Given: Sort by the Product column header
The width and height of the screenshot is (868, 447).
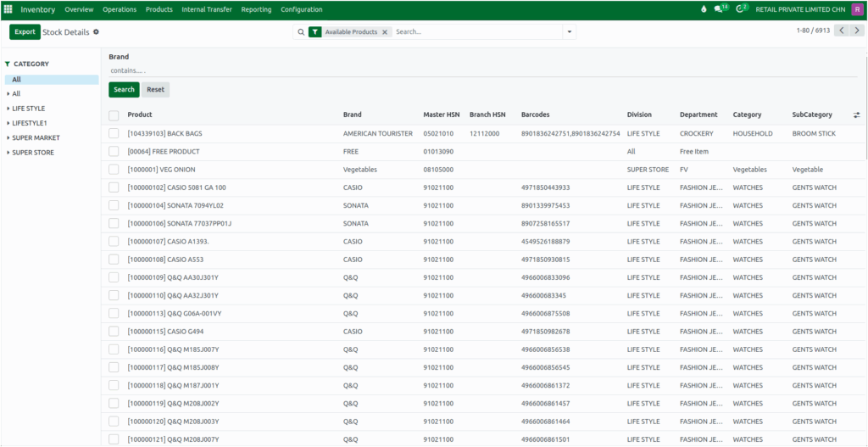Looking at the screenshot, I should coord(140,115).
